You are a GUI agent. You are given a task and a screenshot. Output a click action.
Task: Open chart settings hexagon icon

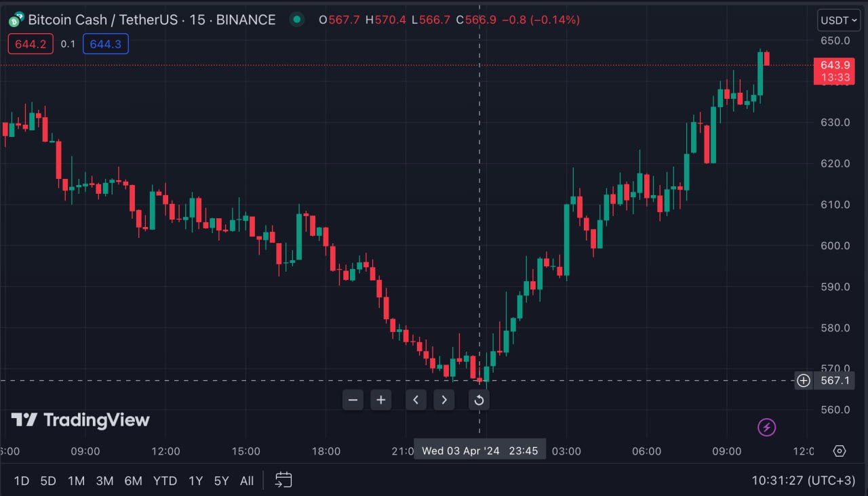(x=840, y=451)
